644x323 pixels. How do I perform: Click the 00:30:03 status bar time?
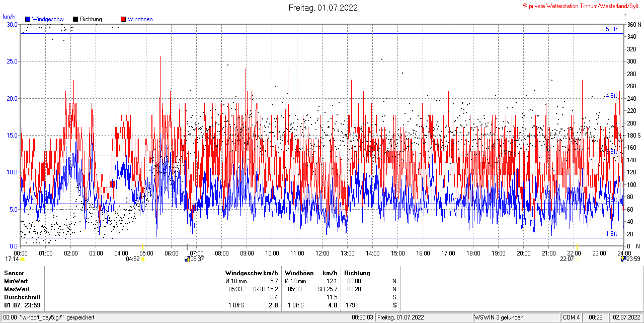tap(362, 317)
